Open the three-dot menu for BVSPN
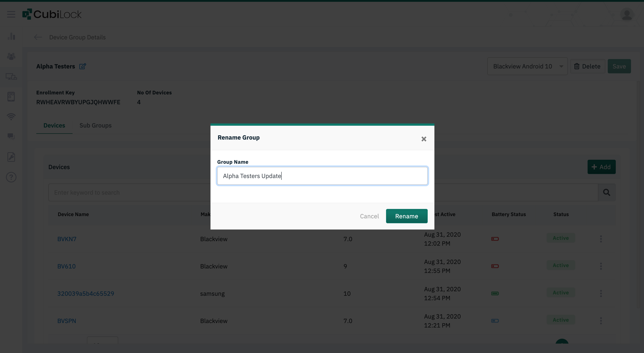This screenshot has width=644, height=353. tap(601, 321)
